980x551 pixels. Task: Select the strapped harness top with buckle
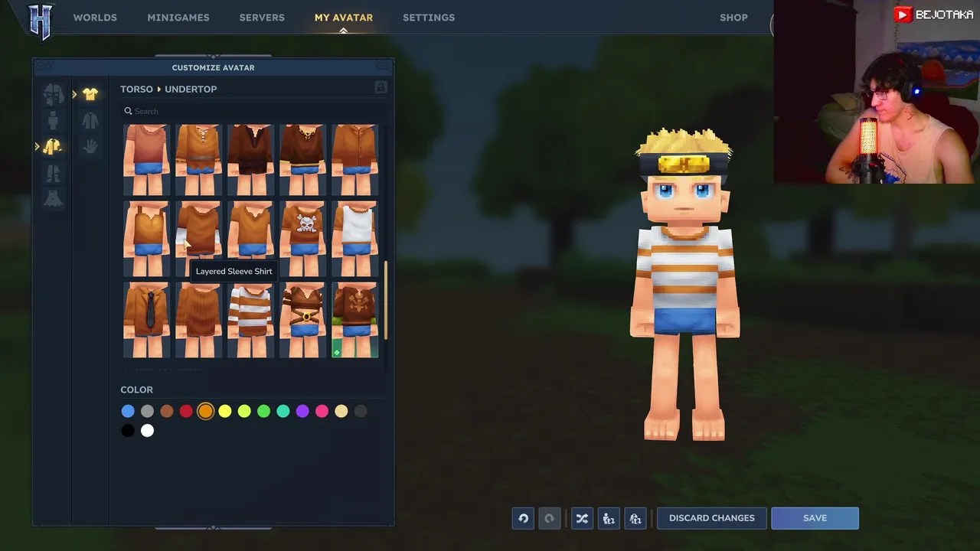click(303, 320)
